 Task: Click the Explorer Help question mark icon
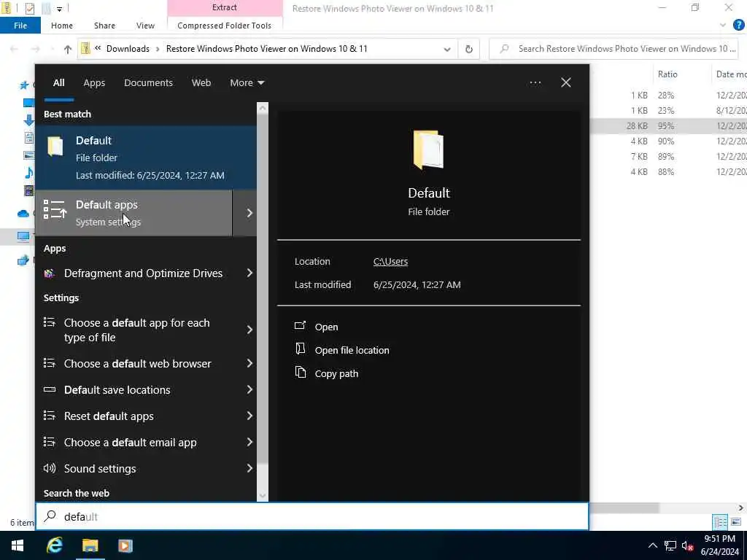tap(738, 26)
